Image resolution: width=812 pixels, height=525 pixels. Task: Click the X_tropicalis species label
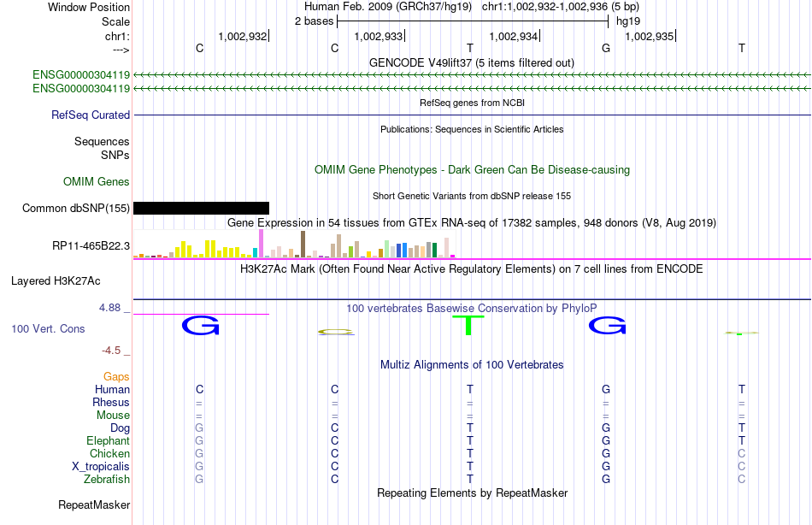pyautogui.click(x=101, y=467)
